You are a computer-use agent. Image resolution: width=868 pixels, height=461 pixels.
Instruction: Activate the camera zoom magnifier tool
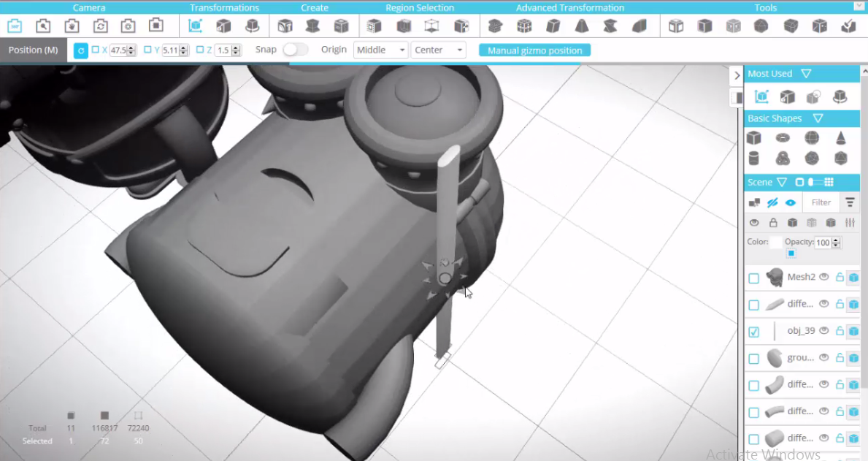[x=43, y=26]
